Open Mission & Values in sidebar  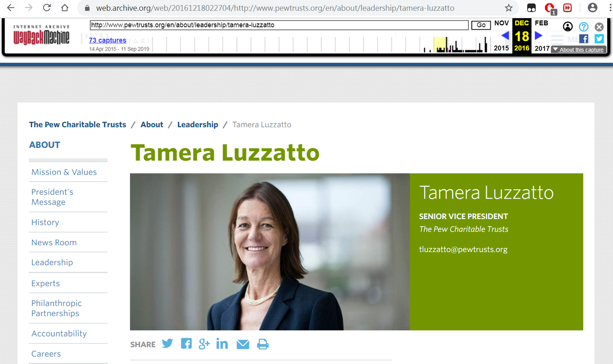click(x=64, y=172)
